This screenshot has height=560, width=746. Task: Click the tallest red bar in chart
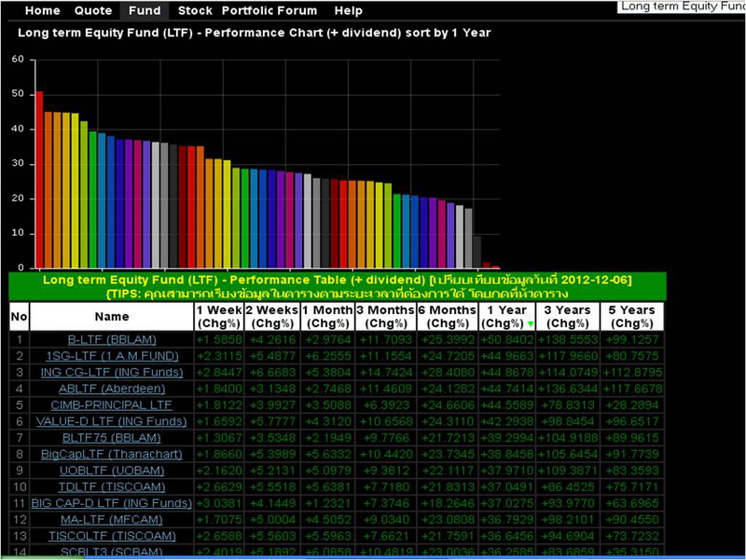(x=39, y=180)
